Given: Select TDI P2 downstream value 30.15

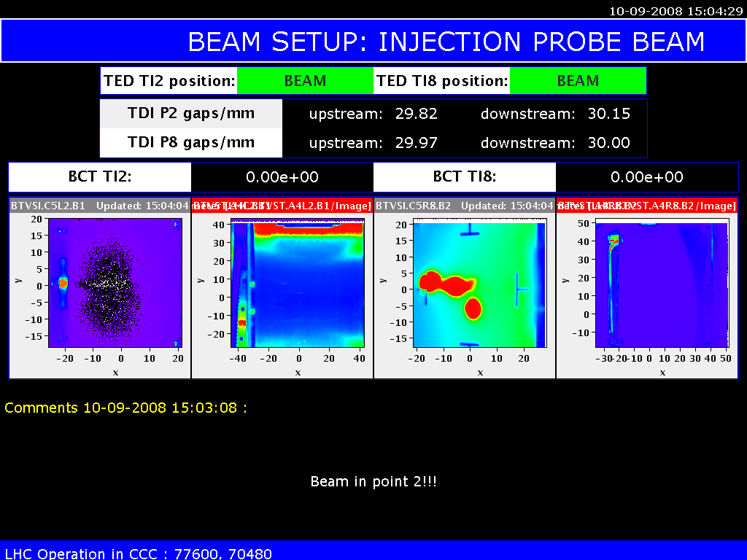Looking at the screenshot, I should tap(608, 114).
